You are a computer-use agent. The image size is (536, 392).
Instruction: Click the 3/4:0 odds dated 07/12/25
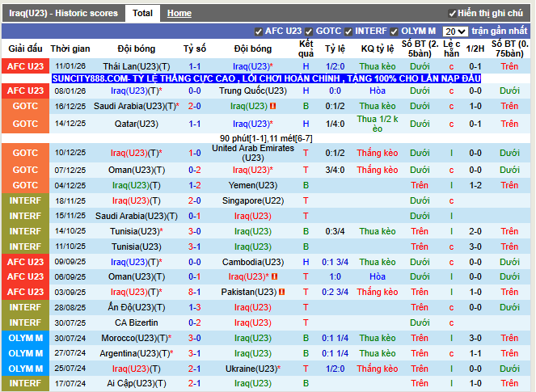[x=335, y=171]
